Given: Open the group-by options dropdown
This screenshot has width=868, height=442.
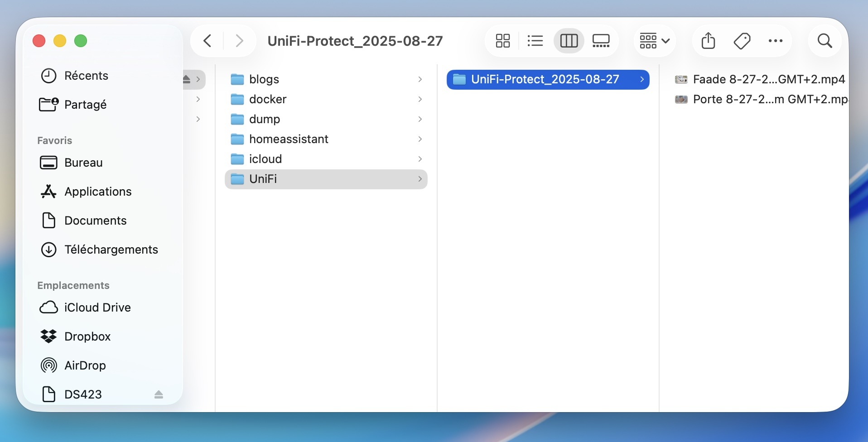Looking at the screenshot, I should click(x=655, y=41).
